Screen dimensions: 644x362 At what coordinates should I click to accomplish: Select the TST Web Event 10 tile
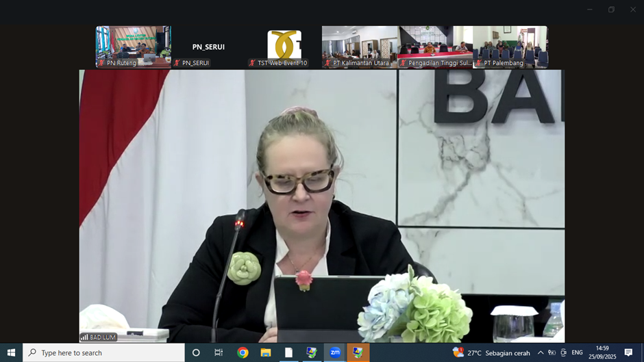(x=284, y=47)
